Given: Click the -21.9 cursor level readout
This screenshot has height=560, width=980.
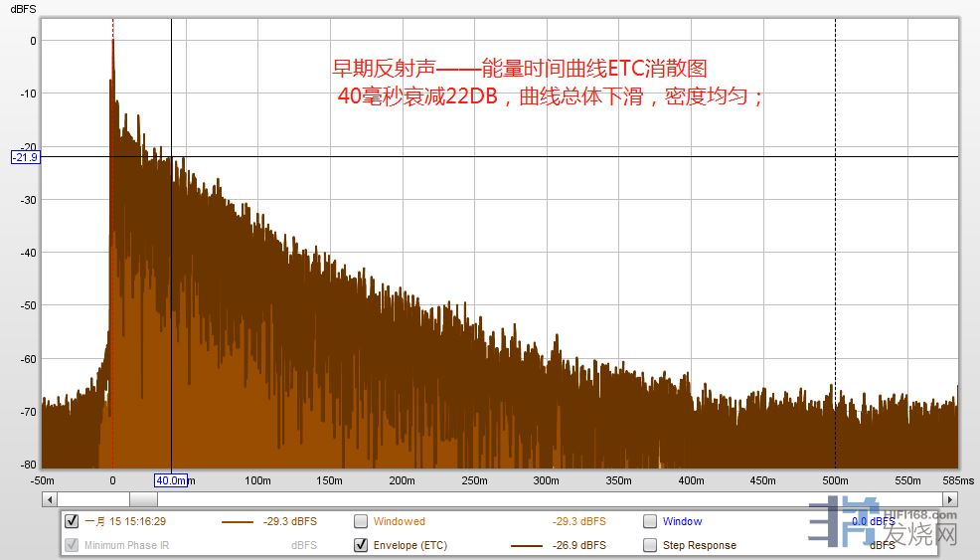Looking at the screenshot, I should pyautogui.click(x=25, y=157).
